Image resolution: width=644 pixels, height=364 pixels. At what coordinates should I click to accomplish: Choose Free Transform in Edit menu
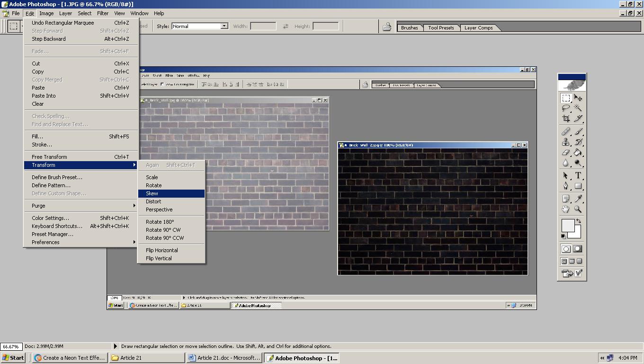80,157
